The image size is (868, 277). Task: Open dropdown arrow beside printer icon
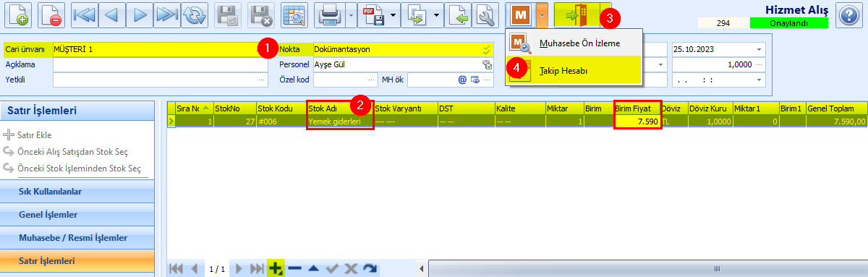[x=351, y=15]
